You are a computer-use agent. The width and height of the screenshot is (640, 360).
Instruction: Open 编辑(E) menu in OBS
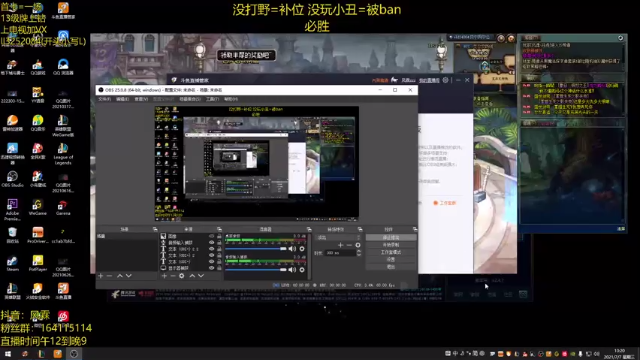122,99
